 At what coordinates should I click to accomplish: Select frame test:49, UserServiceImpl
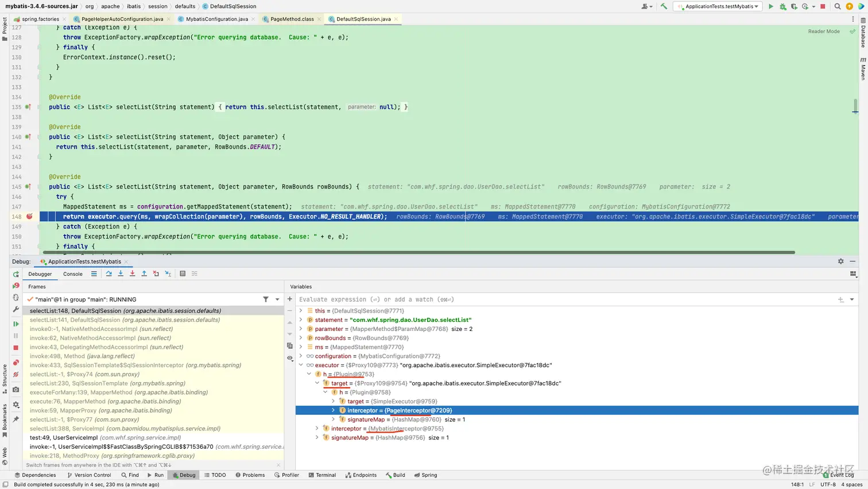[x=154, y=438]
